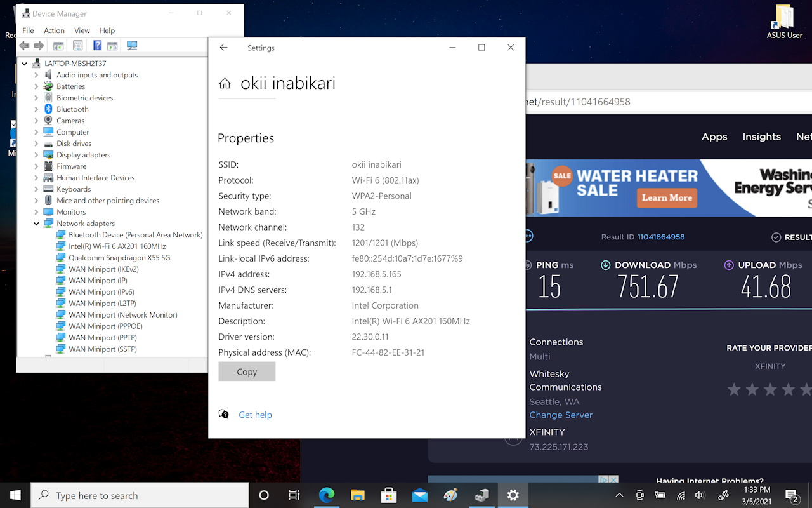Select WAN Miniport (PPPOE) entry

coord(105,326)
